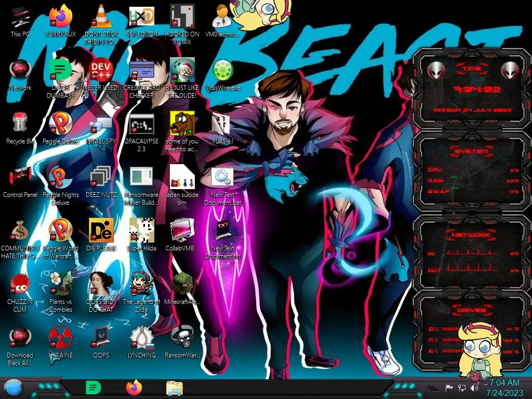
Task: Select the CPU usage row in the SYSTEM gadget
Action: pos(473,170)
